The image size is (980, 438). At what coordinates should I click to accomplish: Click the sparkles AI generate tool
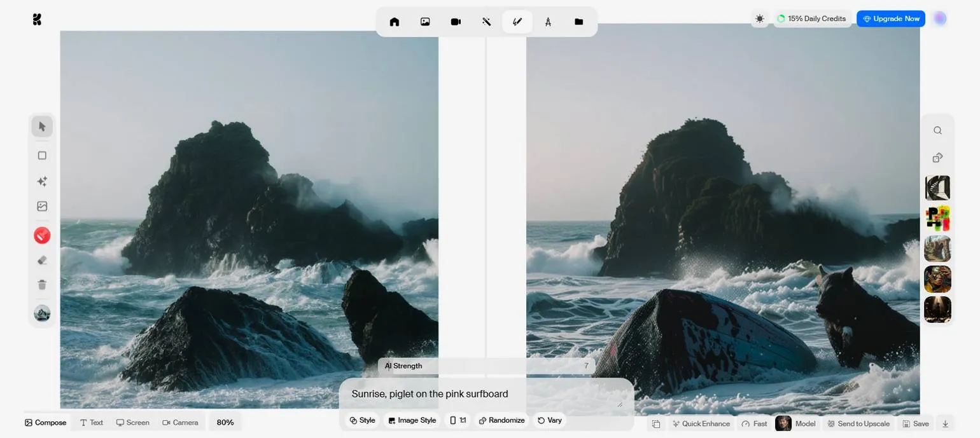click(x=42, y=181)
